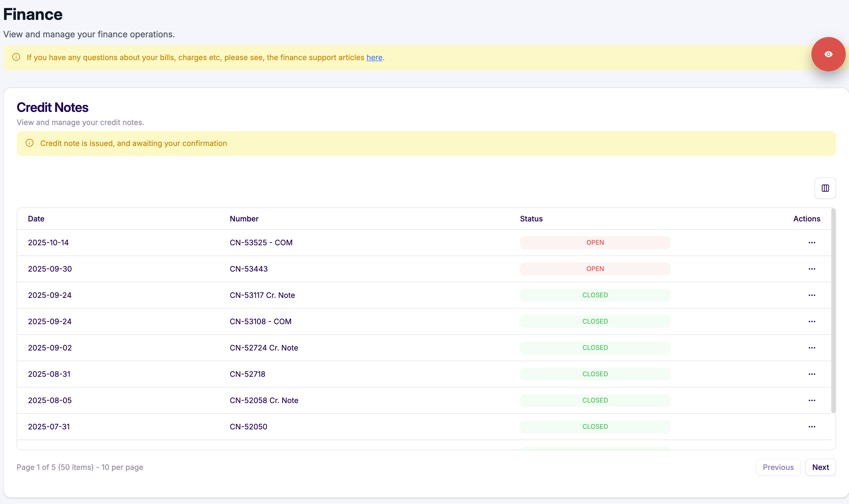Click the Number column header

tap(244, 219)
